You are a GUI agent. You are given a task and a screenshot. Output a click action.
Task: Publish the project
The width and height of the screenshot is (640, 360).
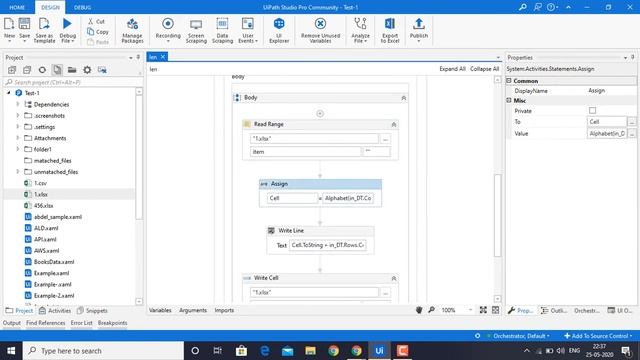(x=419, y=30)
